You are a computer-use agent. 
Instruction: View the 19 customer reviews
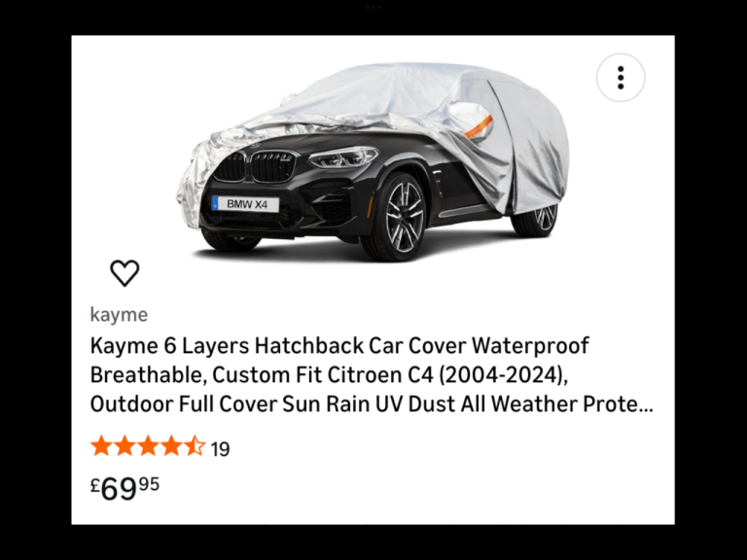tap(220, 449)
